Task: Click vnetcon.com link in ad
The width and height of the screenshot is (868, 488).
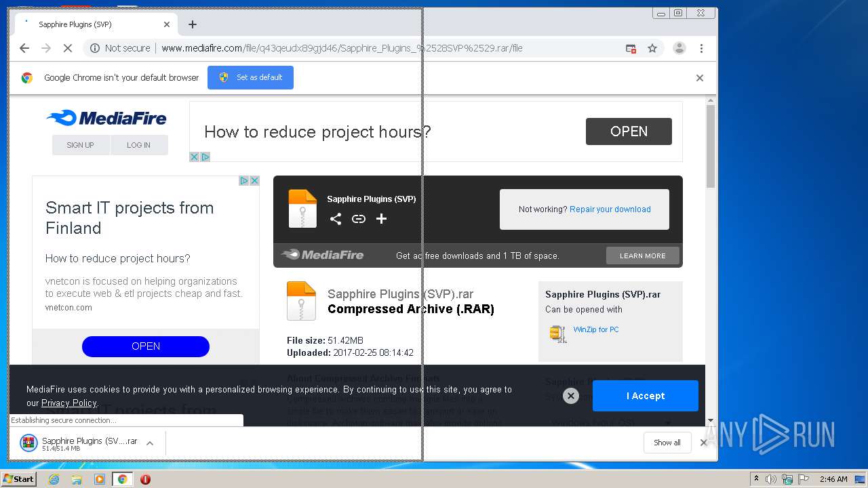Action: click(x=68, y=307)
